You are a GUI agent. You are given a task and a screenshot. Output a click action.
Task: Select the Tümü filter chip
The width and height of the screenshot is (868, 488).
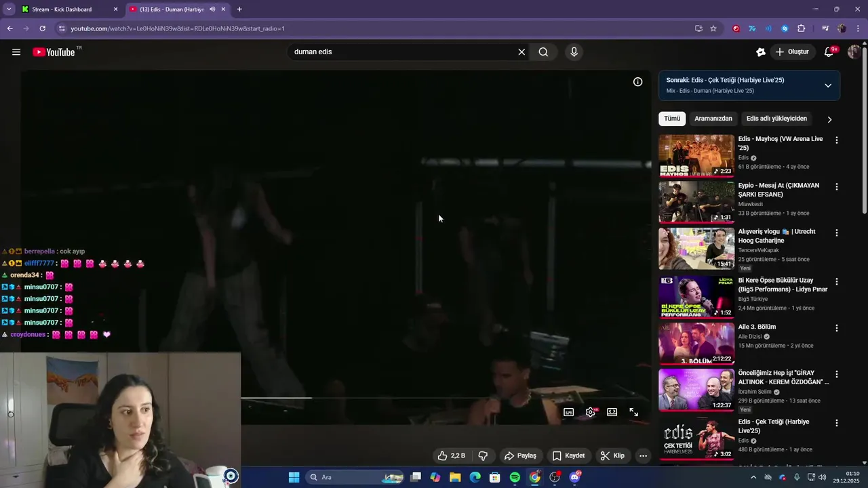pos(672,119)
